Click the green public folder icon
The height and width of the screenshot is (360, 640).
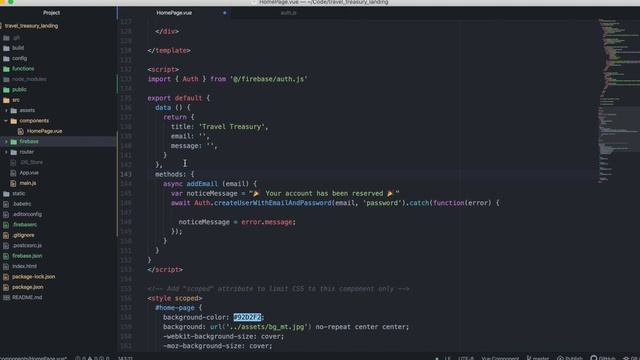pyautogui.click(x=6, y=90)
